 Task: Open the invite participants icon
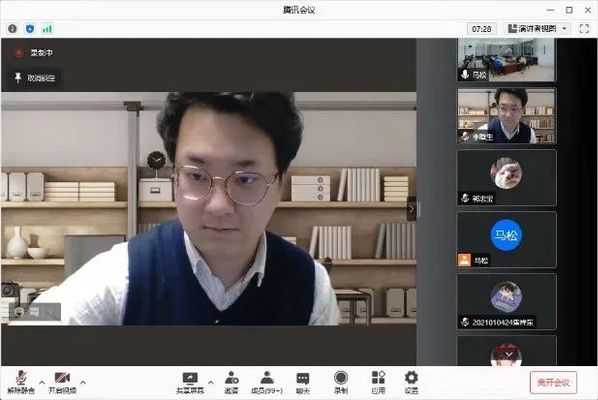[x=231, y=383]
